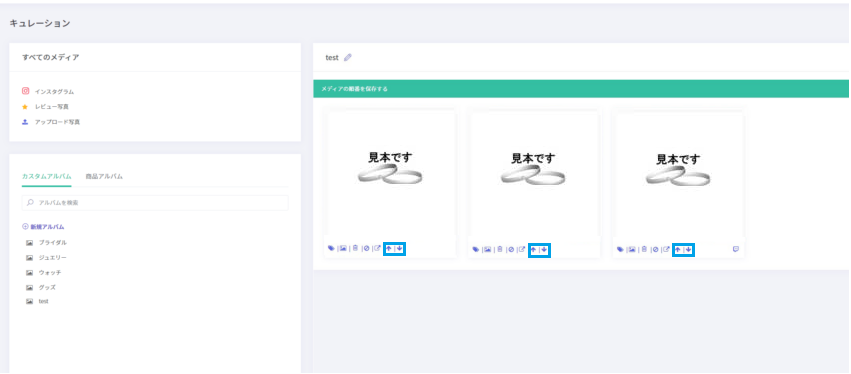Move first media card down with arrow
Image resolution: width=851 pixels, height=374 pixels.
tap(400, 249)
